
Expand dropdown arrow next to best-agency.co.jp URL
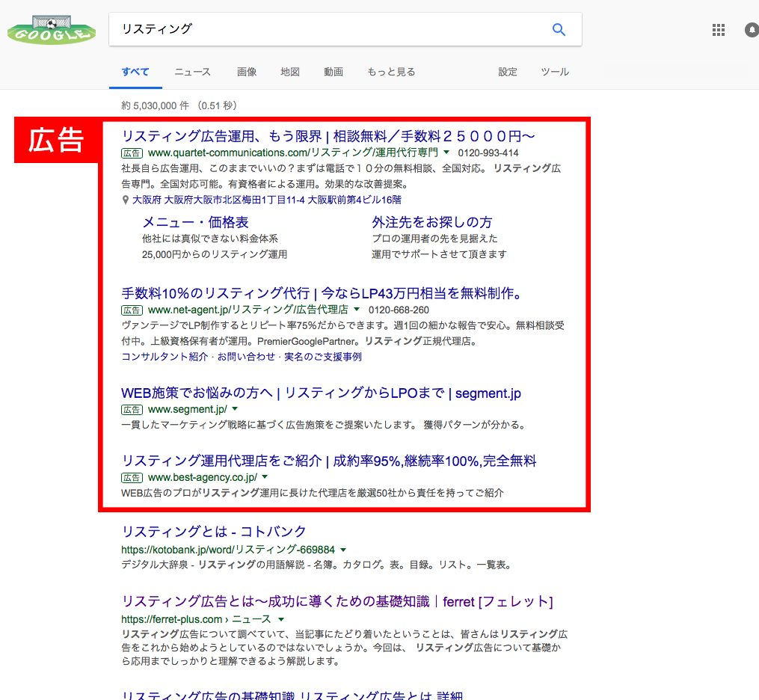265,477
